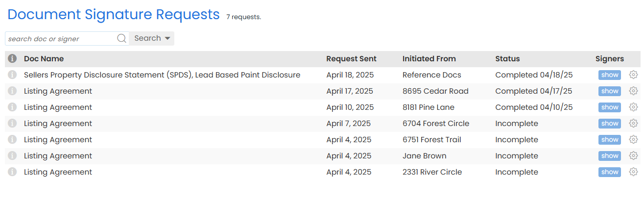Open gear settings for 2331 River Circle request

point(633,172)
